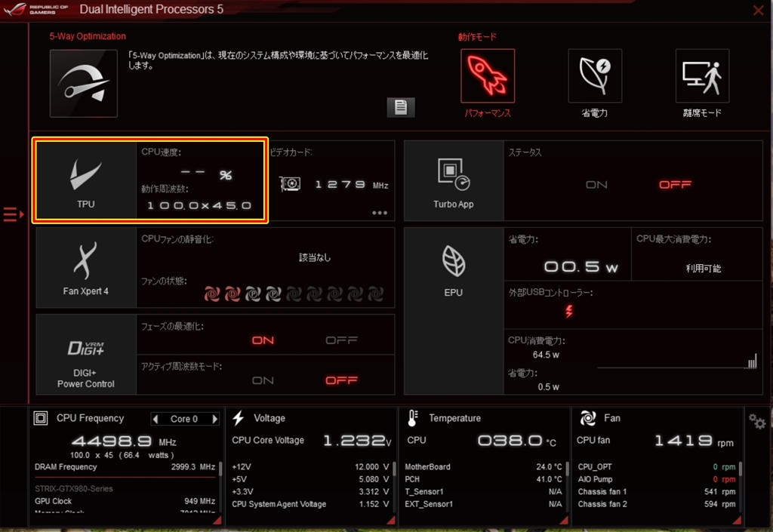Click the CPU power consumption graph

click(x=677, y=361)
